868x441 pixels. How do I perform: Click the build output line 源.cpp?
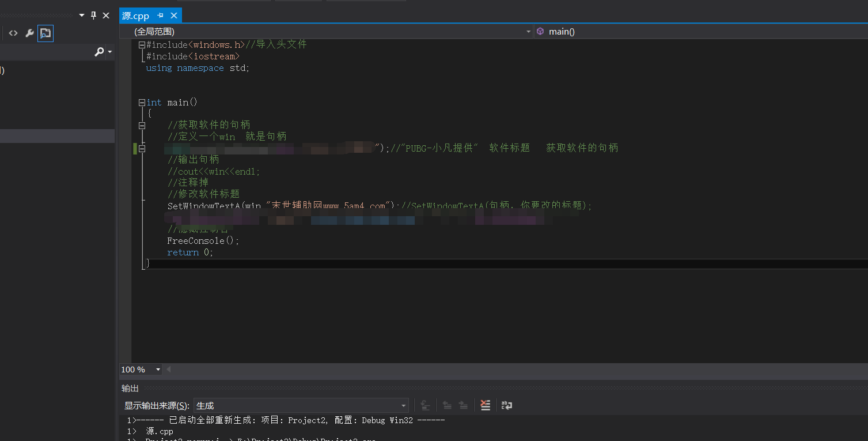tap(160, 432)
